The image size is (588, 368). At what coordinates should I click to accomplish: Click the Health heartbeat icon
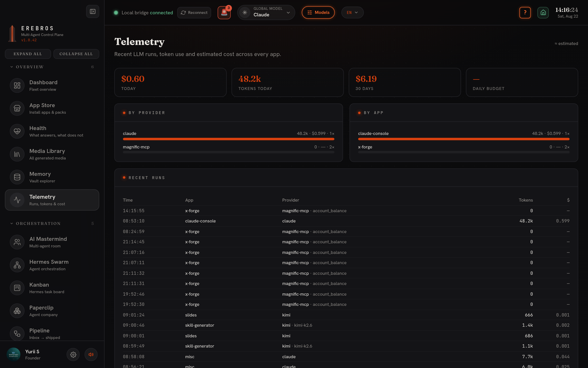click(x=17, y=131)
